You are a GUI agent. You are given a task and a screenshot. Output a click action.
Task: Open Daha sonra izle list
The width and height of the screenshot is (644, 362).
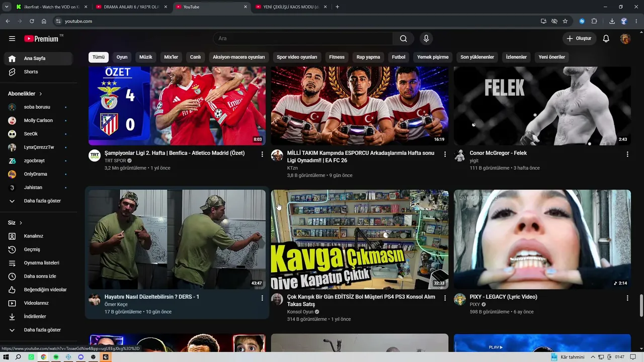pos(38,277)
